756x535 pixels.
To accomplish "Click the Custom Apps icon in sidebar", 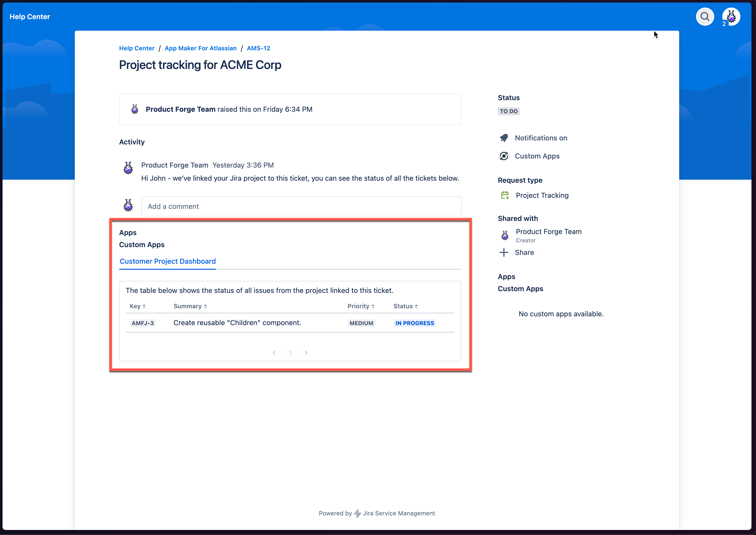I will point(503,156).
